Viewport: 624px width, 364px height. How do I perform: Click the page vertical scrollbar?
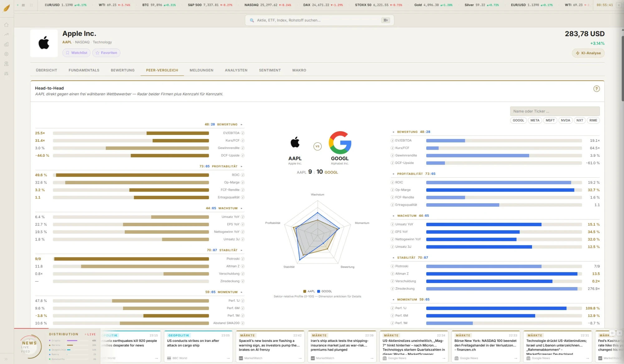tap(622, 69)
